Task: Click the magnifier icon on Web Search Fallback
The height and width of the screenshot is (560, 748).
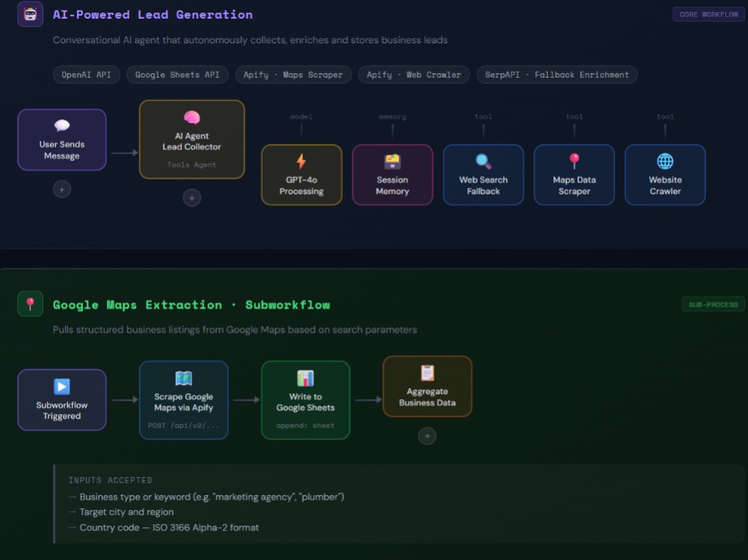Action: pyautogui.click(x=483, y=161)
